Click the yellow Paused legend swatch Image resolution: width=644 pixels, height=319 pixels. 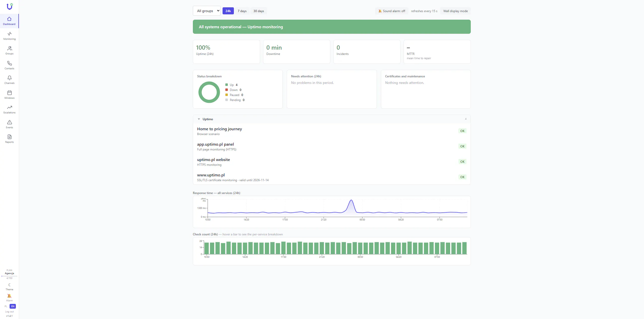[227, 95]
